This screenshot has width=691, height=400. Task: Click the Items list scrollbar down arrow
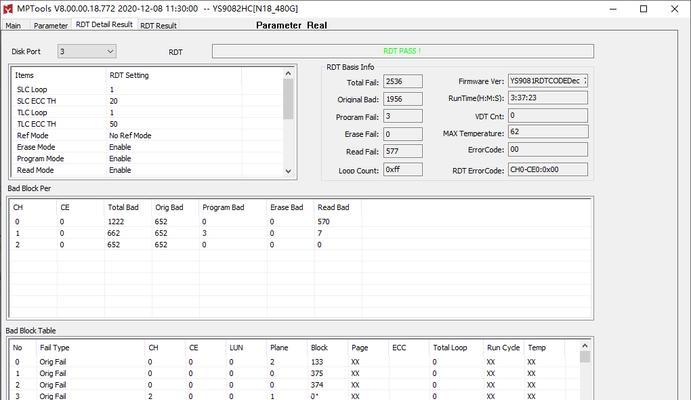coord(288,172)
